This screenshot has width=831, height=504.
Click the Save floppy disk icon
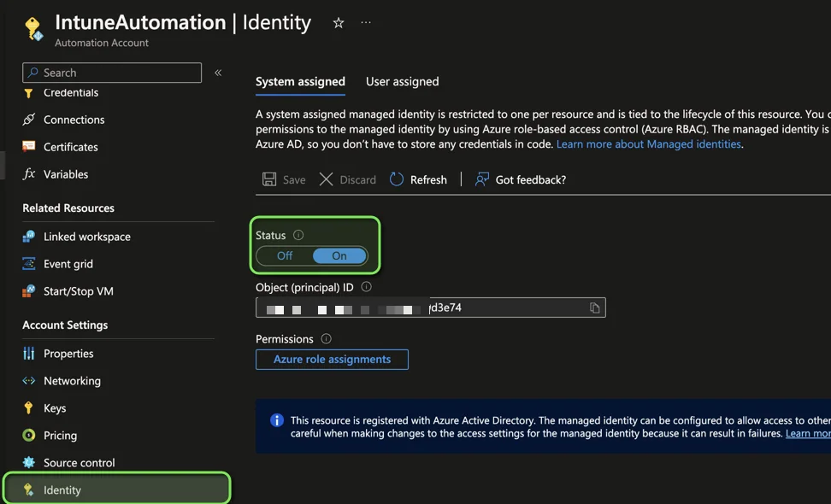(x=269, y=179)
